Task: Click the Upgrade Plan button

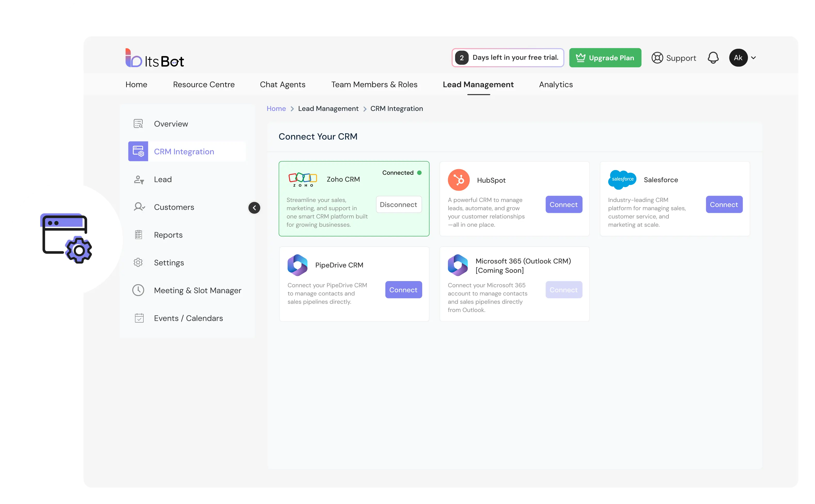Action: click(x=605, y=58)
